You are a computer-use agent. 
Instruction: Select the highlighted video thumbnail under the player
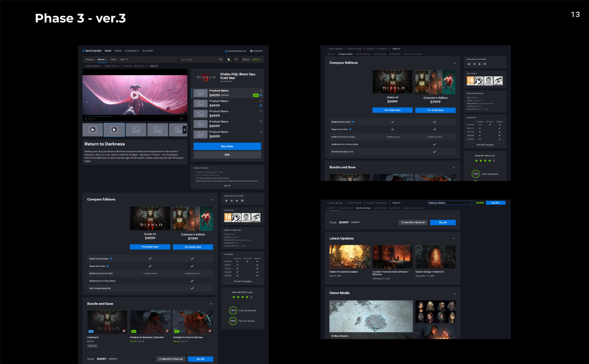[x=114, y=130]
